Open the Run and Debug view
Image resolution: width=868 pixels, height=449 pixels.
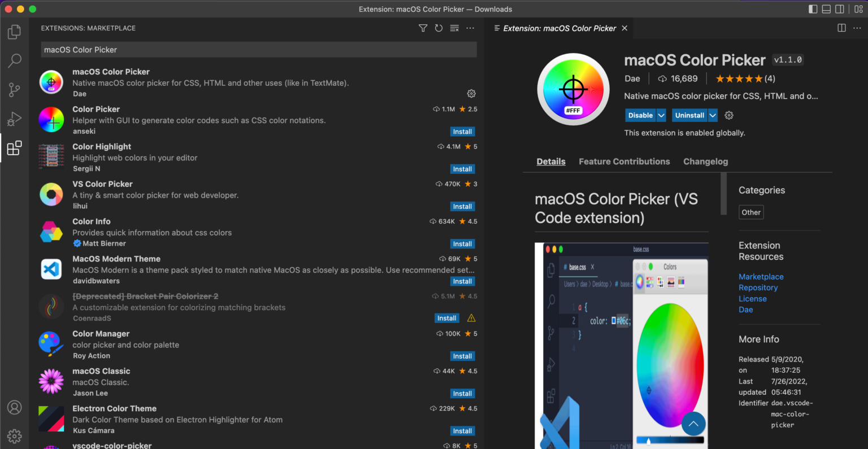(14, 119)
